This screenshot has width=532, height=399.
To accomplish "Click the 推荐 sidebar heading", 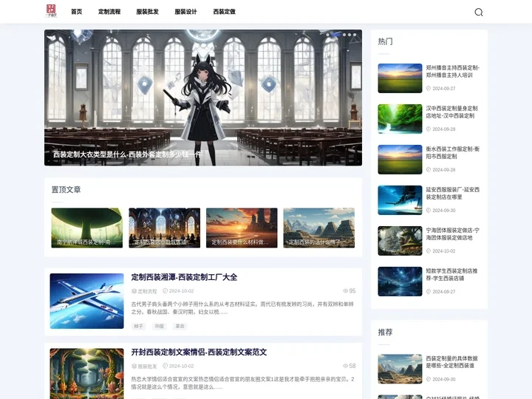I will click(386, 332).
